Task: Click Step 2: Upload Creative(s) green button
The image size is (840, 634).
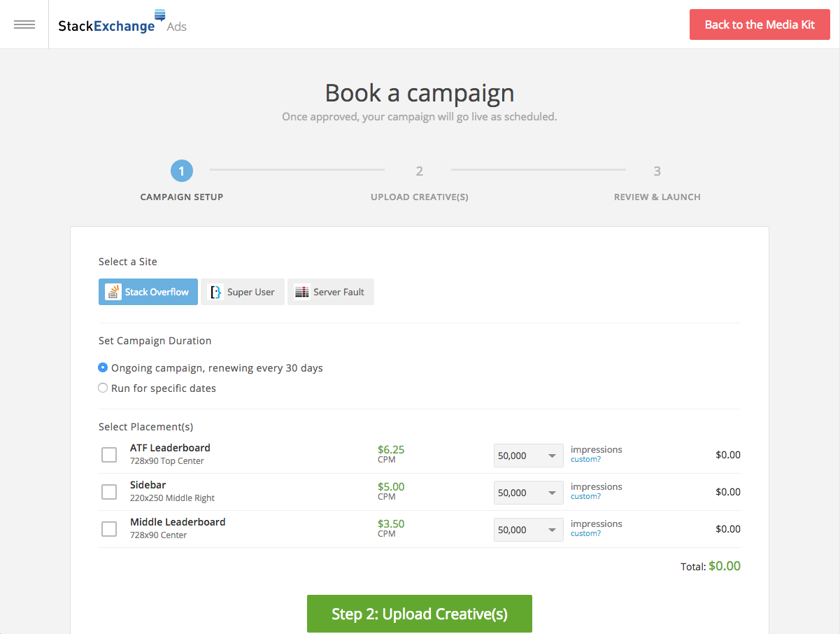Action: click(x=420, y=614)
